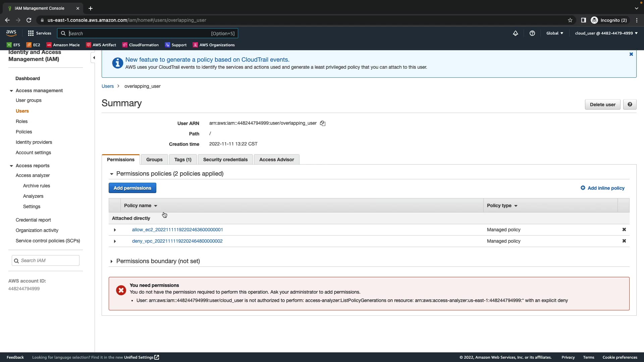Click the help question mark in header

pos(532,33)
